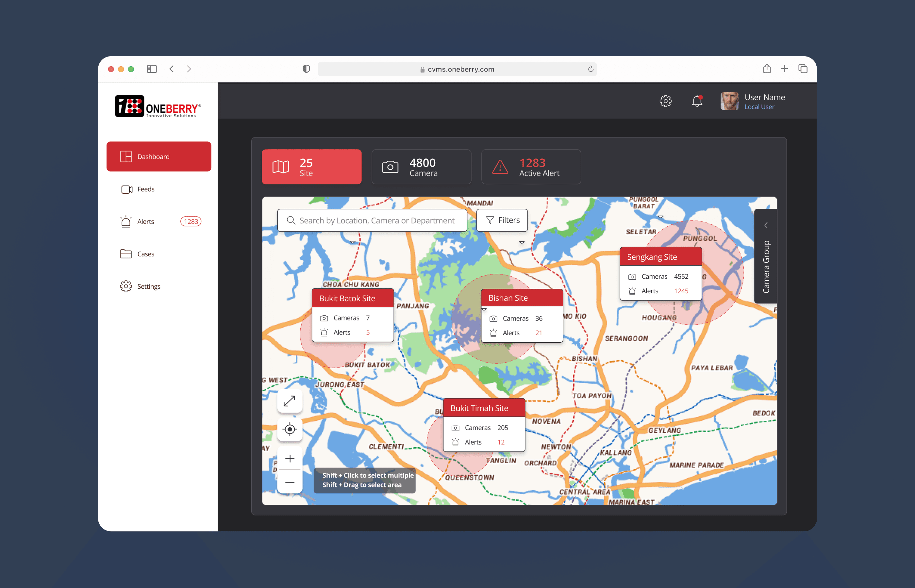Click the browser privacy shield icon

(306, 69)
